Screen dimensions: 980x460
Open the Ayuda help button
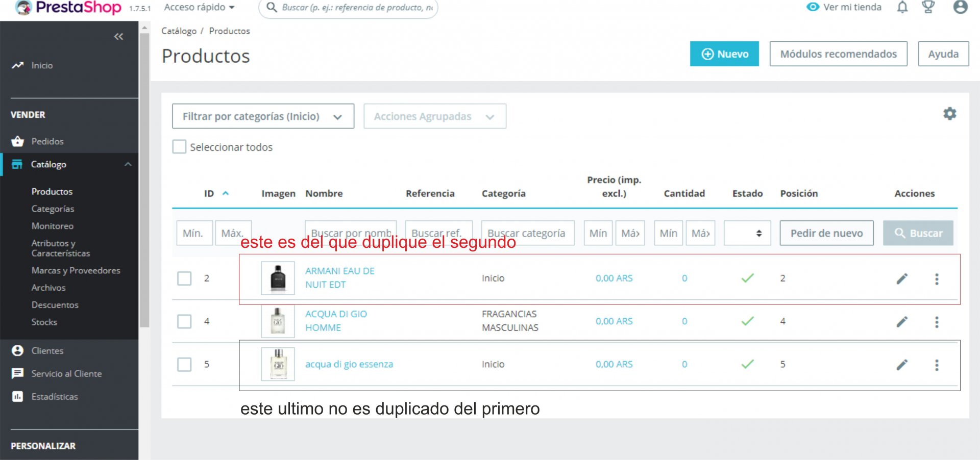pos(943,54)
